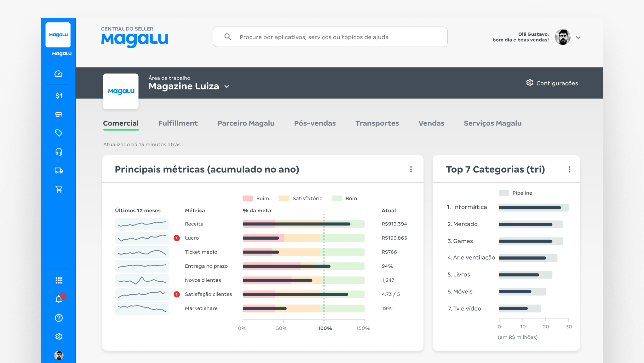
Task: Click the dollar sign finance sidebar icon
Action: pyautogui.click(x=59, y=96)
